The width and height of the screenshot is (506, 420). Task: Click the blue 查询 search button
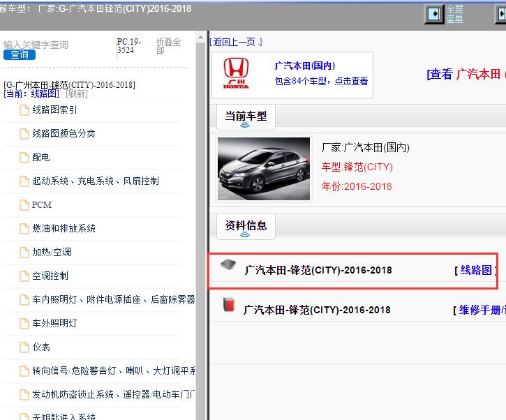point(20,55)
